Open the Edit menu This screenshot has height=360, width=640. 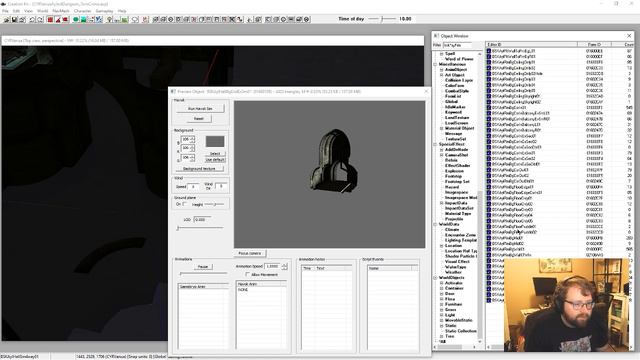point(16,11)
